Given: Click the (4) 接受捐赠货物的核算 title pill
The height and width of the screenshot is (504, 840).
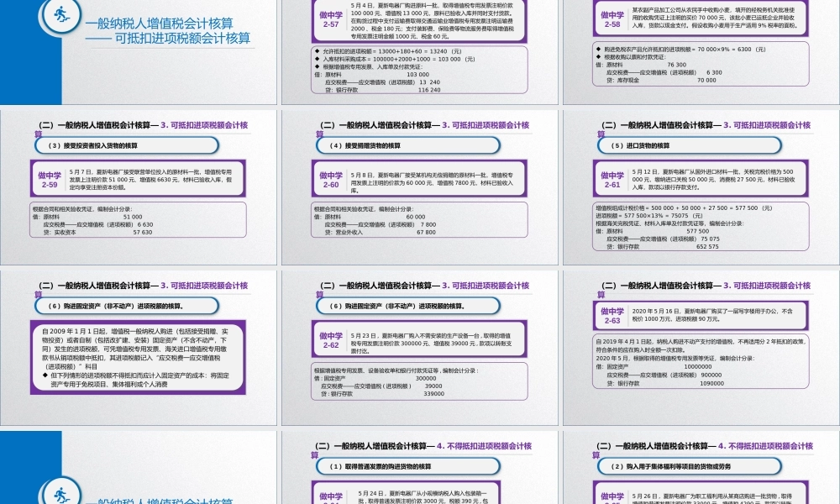Looking at the screenshot, I should (407, 144).
